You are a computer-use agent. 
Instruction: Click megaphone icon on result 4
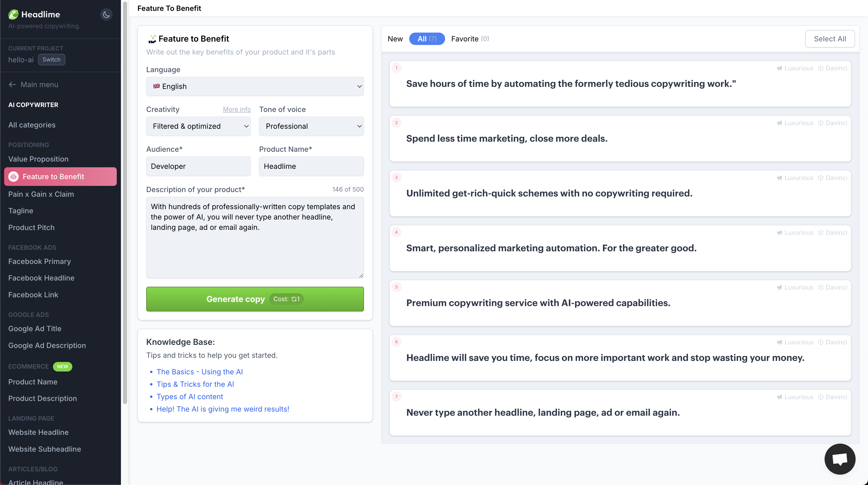pyautogui.click(x=779, y=233)
